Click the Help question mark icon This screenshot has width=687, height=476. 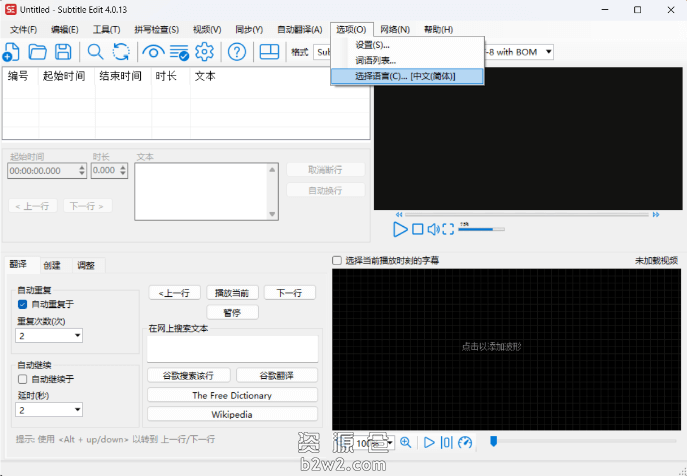(x=237, y=52)
